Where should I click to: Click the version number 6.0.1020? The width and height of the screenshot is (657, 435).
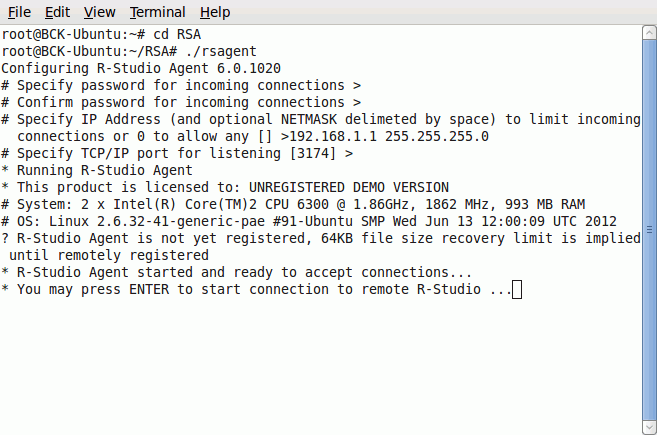[249, 68]
